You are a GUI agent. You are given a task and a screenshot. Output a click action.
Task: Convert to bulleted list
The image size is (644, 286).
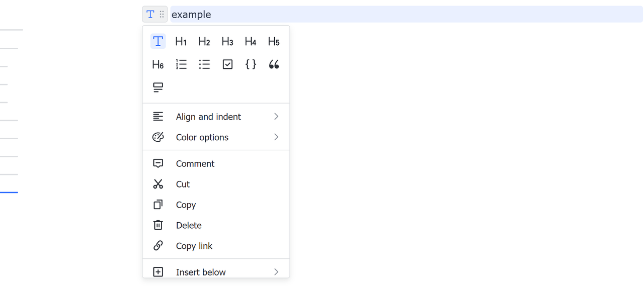pyautogui.click(x=204, y=64)
